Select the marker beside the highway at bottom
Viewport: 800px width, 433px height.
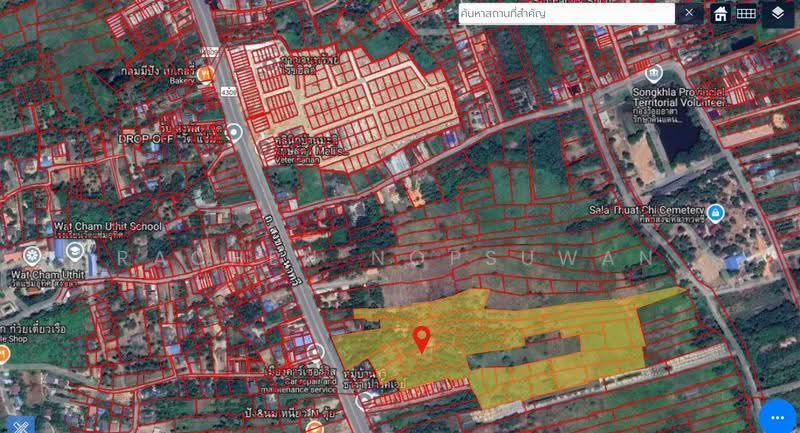tap(365, 400)
